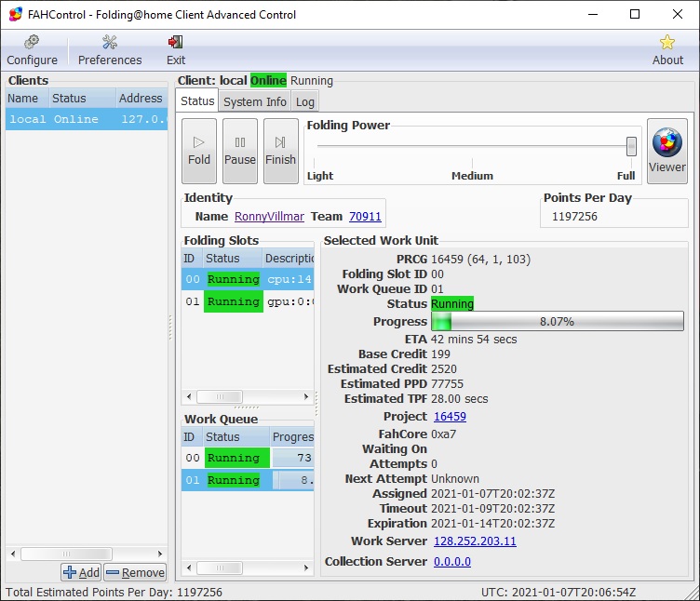Screen dimensions: 700x601
Task: Click Work Queue ID column header
Action: tap(192, 437)
